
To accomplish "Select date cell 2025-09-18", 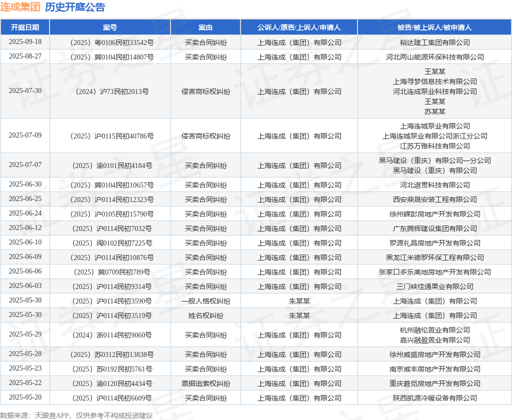I will click(x=25, y=42).
